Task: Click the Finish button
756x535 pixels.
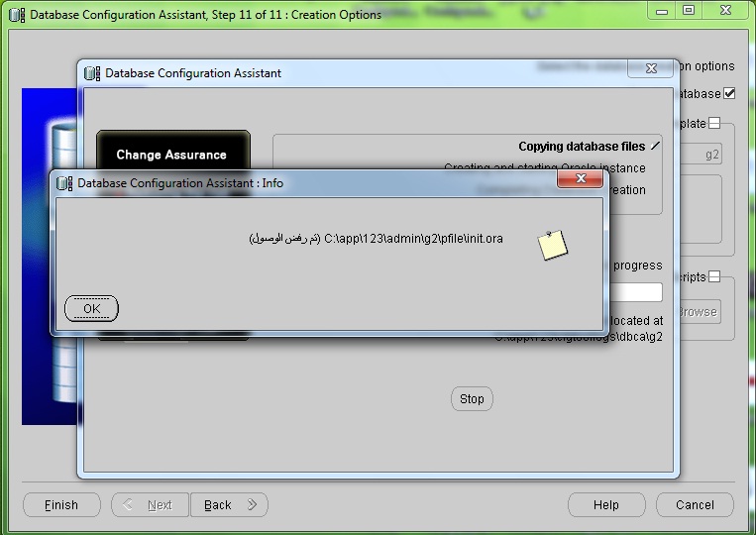Action: pyautogui.click(x=61, y=504)
